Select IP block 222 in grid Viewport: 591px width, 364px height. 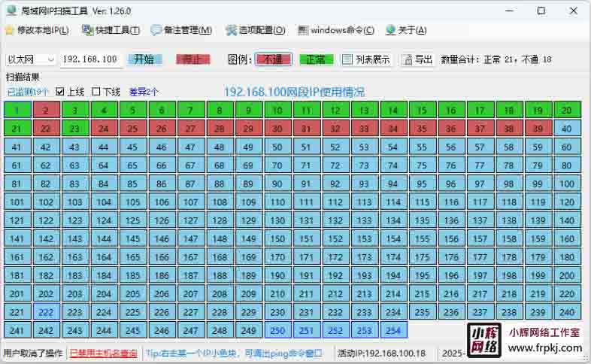(46, 312)
